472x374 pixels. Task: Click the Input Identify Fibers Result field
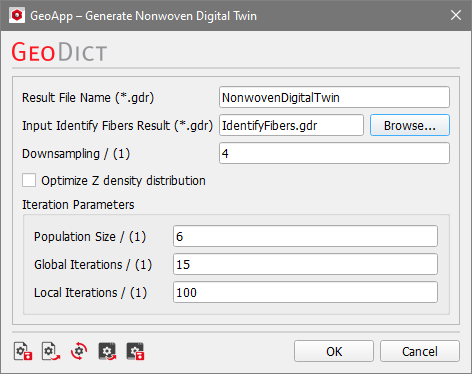[291, 125]
